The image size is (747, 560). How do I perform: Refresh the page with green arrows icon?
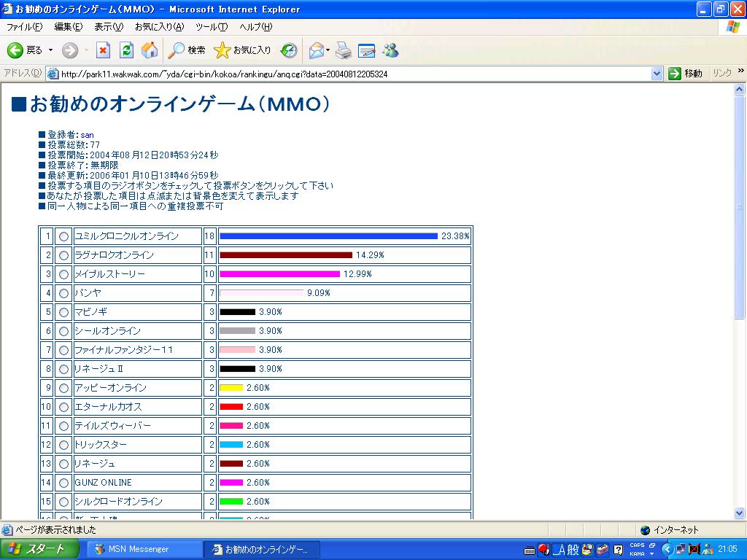[126, 50]
